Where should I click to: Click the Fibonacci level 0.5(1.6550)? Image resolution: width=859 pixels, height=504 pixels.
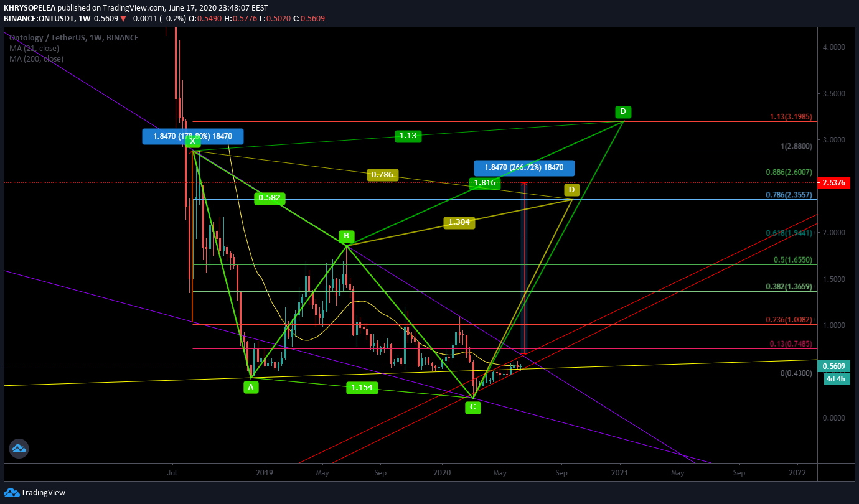tap(792, 260)
